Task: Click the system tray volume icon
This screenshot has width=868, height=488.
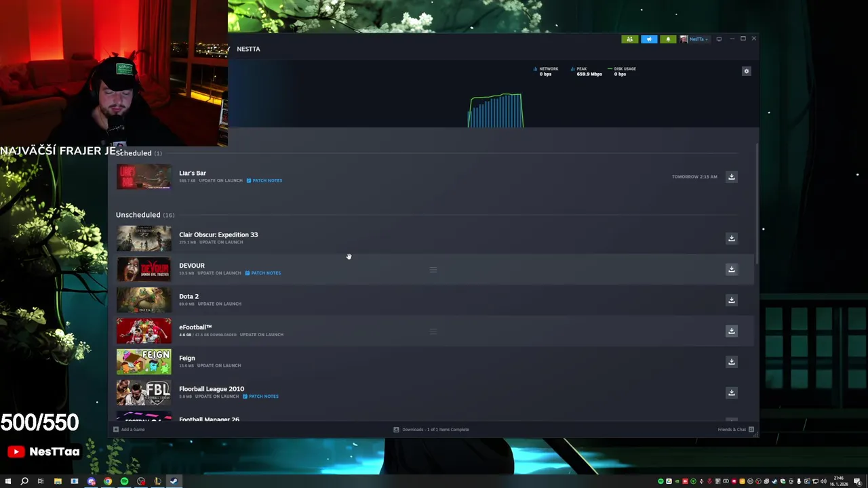Action: (823, 481)
